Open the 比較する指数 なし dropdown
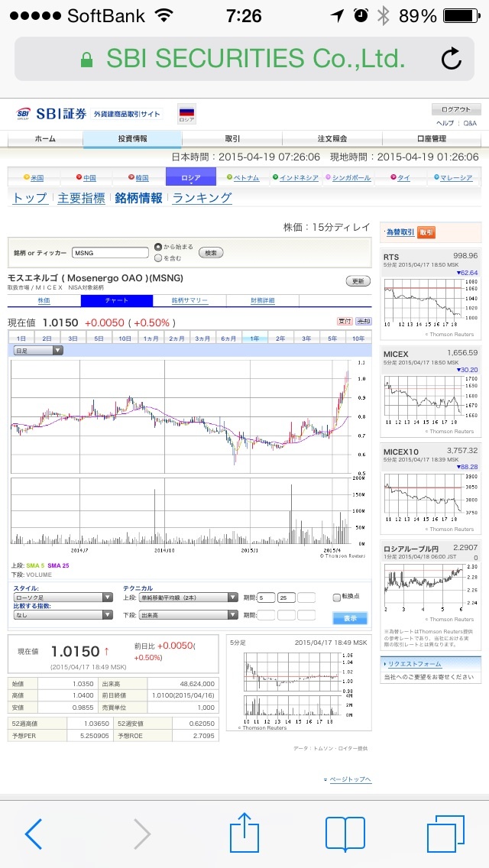Viewport: 489px width, 868px height. [x=63, y=615]
